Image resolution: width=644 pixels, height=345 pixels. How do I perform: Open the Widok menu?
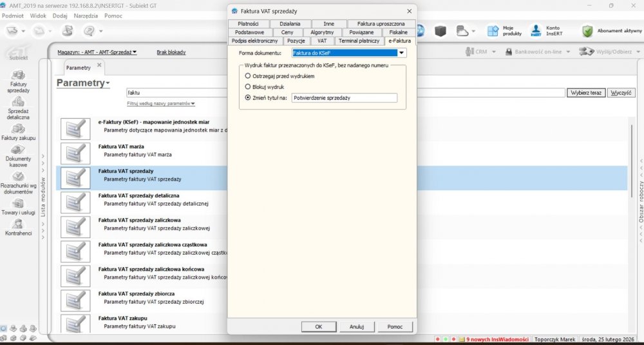[38, 15]
